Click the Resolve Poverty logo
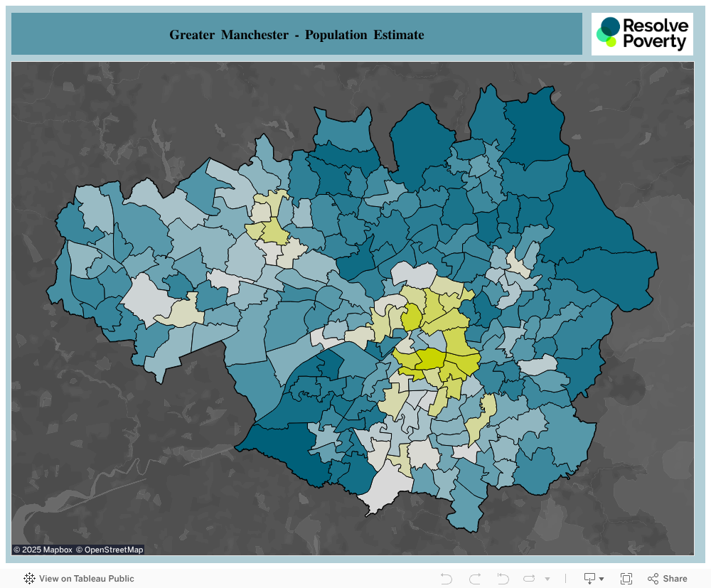This screenshot has height=588, width=711. [x=642, y=34]
